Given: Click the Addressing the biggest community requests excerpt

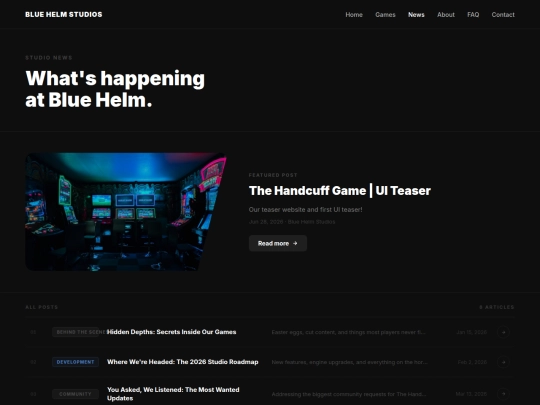Looking at the screenshot, I should (349, 394).
